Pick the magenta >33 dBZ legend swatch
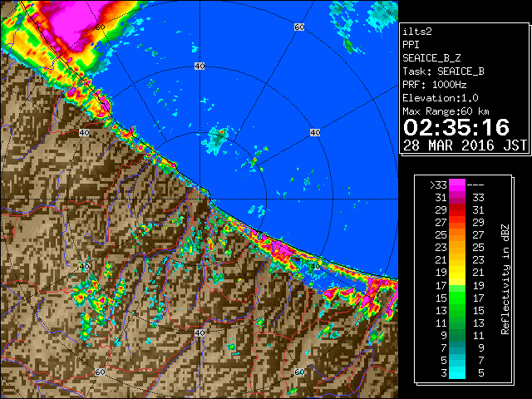 (457, 185)
